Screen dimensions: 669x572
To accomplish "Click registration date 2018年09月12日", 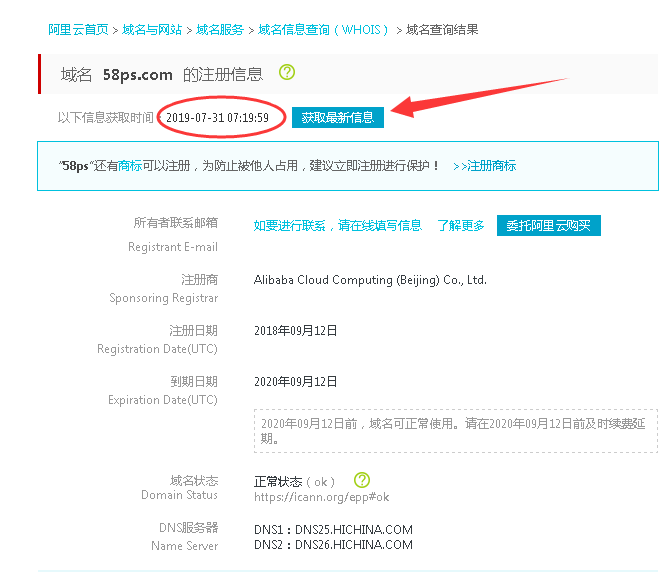I will click(295, 331).
